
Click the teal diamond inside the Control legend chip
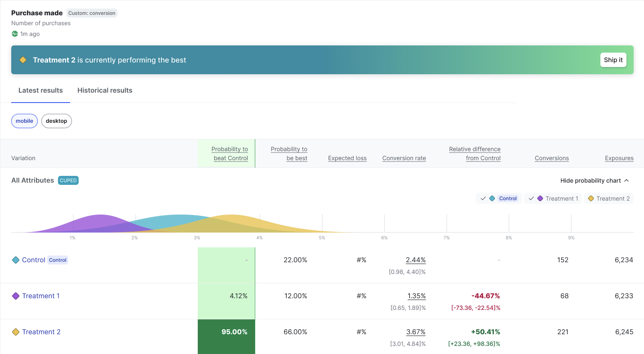(x=493, y=198)
